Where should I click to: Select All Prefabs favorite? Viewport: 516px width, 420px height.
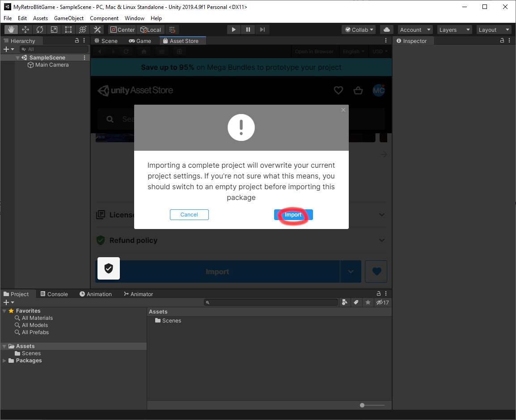point(32,332)
